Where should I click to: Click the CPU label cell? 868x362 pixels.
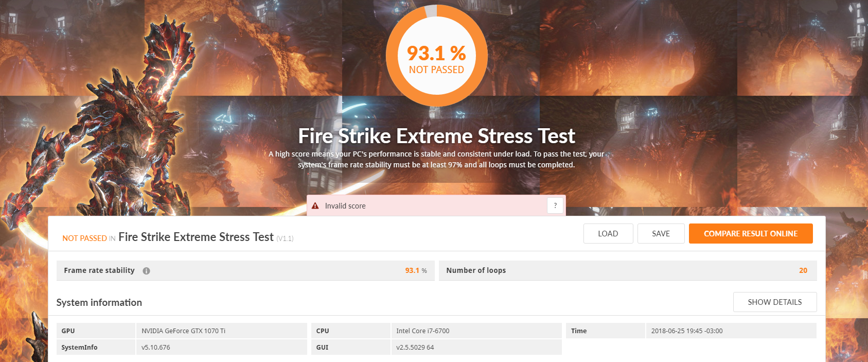pyautogui.click(x=351, y=331)
